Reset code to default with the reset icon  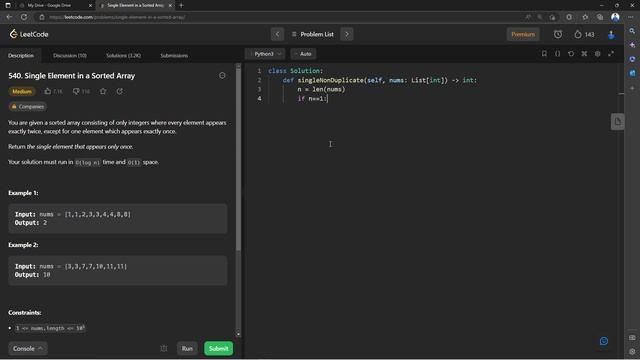pos(571,54)
